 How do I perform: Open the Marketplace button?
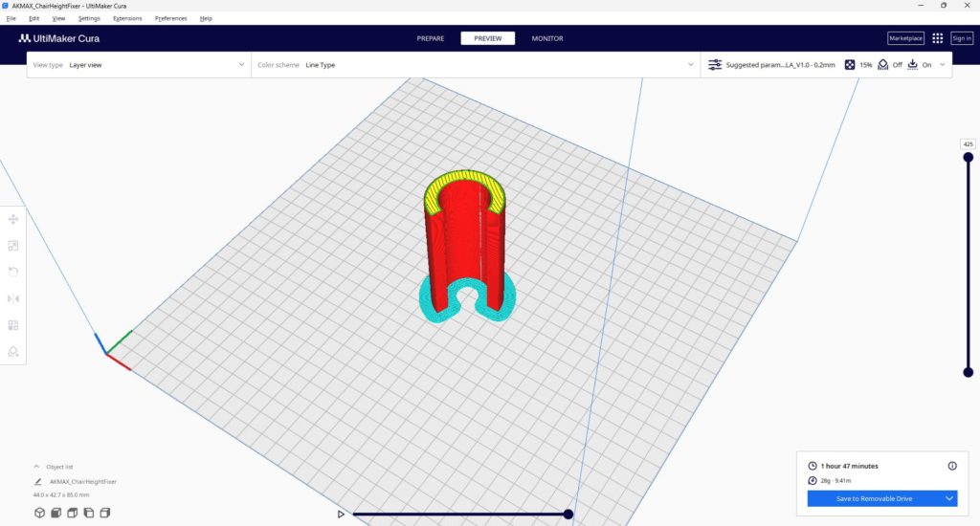[905, 38]
